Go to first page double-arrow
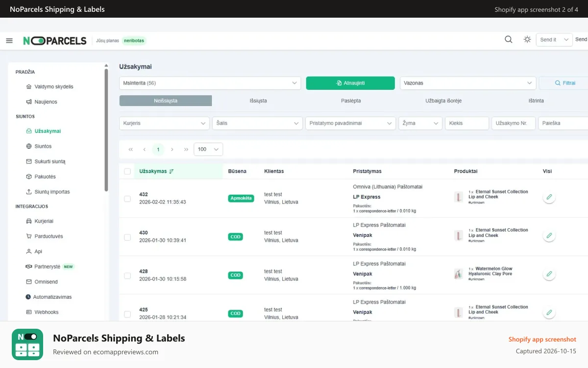The image size is (588, 368). tap(130, 149)
